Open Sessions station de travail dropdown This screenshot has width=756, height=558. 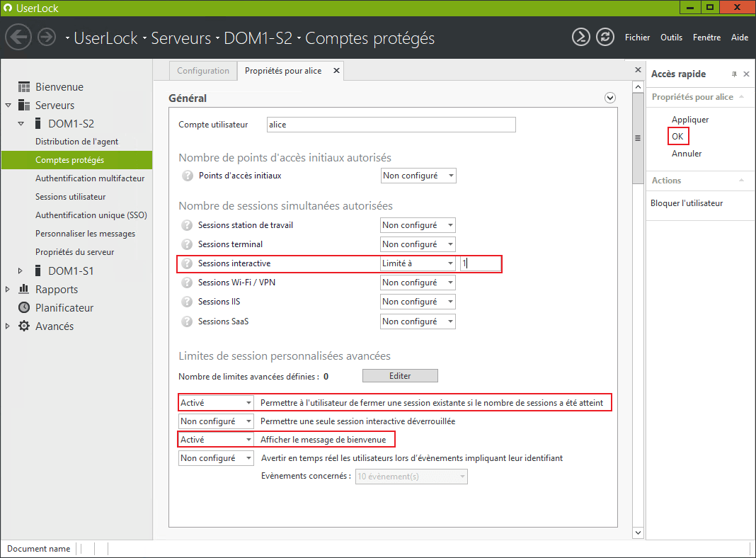pyautogui.click(x=418, y=225)
